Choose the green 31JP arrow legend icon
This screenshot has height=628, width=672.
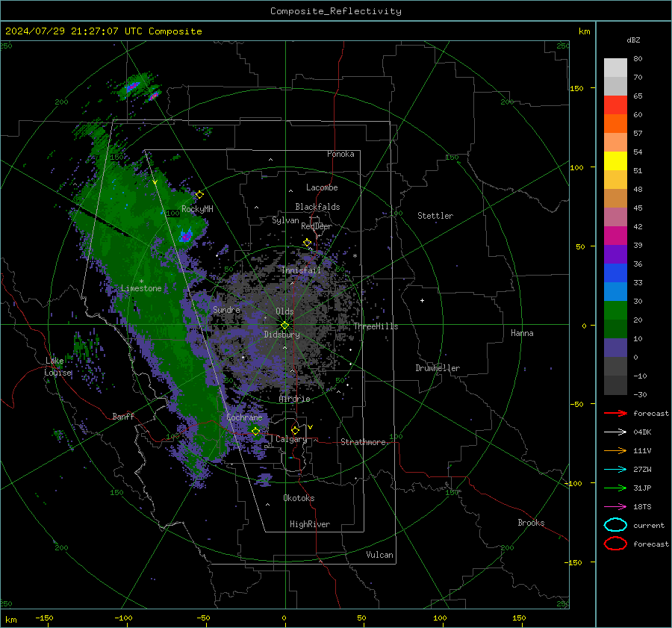(x=615, y=488)
